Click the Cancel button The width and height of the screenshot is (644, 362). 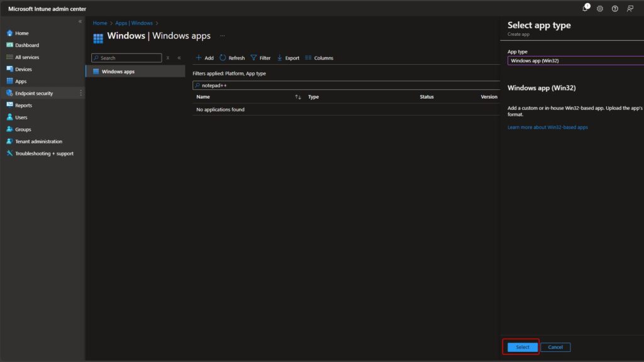(555, 347)
